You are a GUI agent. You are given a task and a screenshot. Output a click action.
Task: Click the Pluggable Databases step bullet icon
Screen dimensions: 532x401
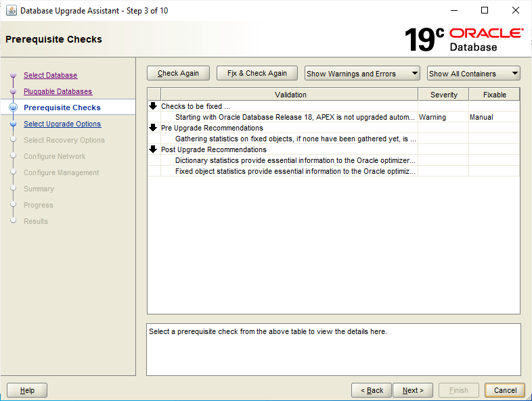click(14, 91)
